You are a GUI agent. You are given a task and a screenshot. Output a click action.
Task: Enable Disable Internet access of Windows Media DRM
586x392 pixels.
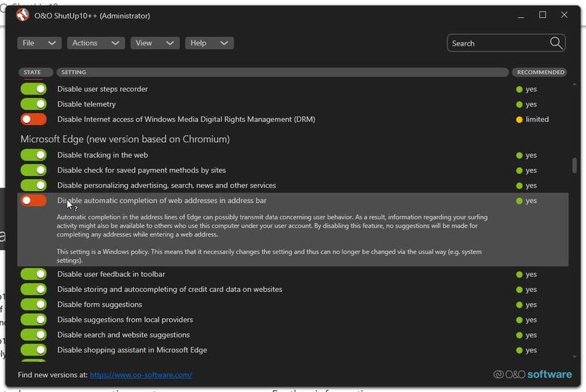coord(33,119)
